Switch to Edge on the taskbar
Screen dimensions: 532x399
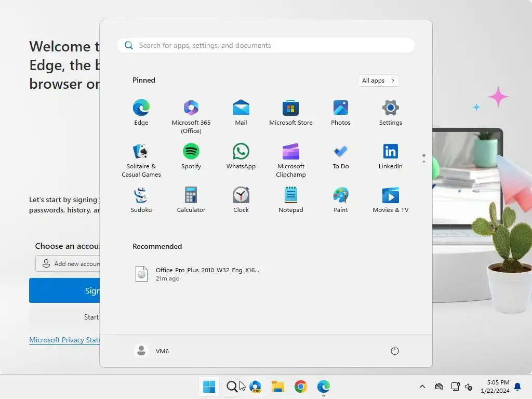(323, 387)
